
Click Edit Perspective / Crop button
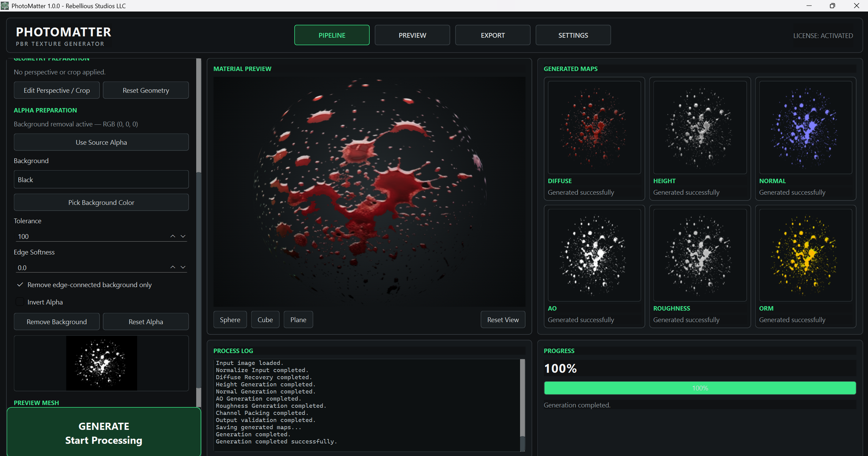coord(57,90)
